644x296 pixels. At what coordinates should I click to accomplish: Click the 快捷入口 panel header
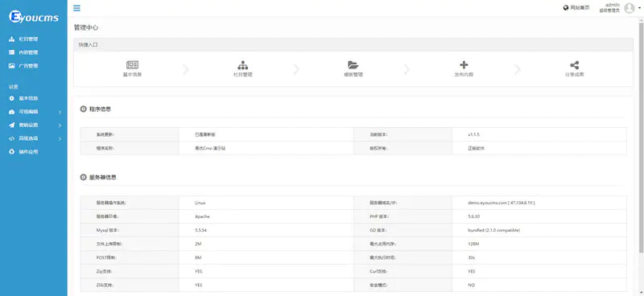point(353,45)
